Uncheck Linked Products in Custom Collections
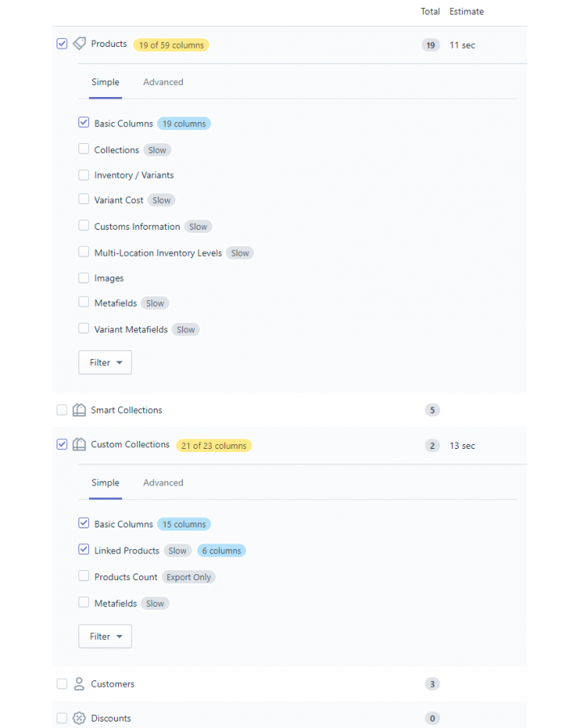This screenshot has width=580, height=728. (84, 550)
